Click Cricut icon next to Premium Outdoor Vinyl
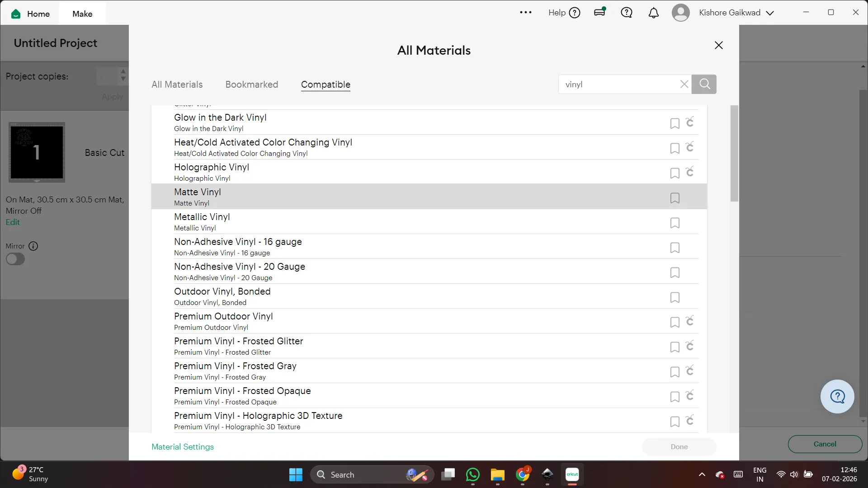Screen dimensions: 868x488 [x=689, y=321]
